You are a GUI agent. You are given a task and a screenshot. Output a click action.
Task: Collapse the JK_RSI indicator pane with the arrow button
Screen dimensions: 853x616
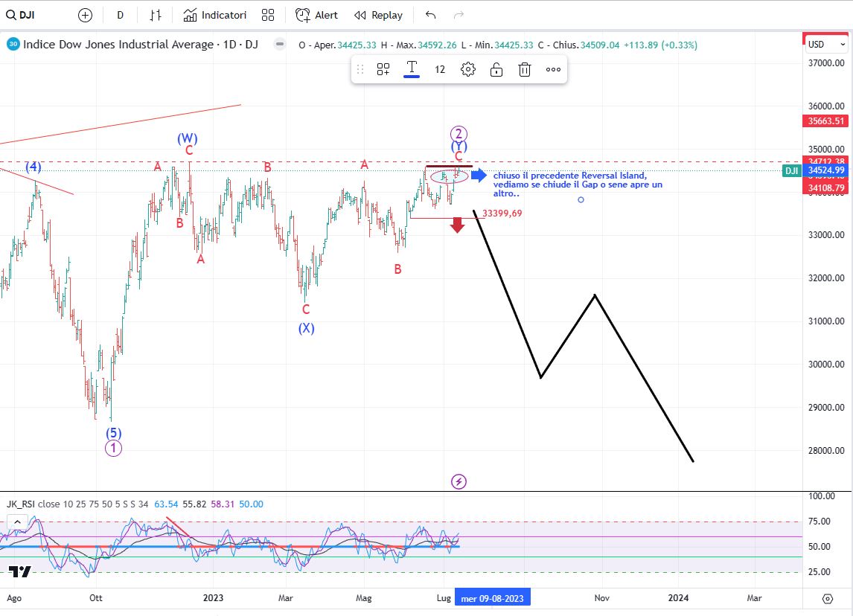click(17, 522)
